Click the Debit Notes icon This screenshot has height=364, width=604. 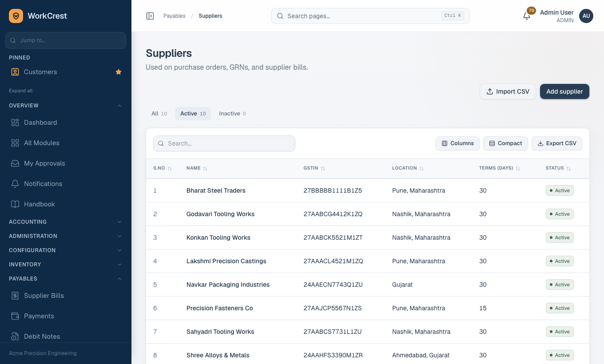15,336
